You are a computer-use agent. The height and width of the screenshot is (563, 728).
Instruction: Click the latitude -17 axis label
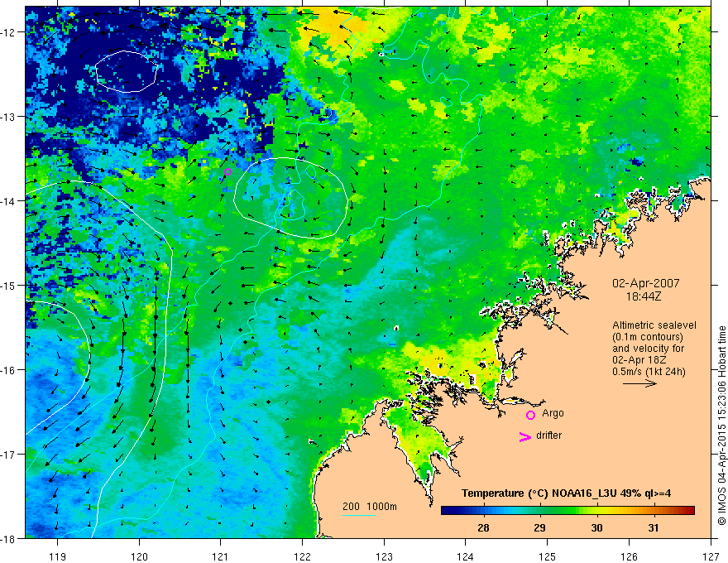click(x=9, y=455)
